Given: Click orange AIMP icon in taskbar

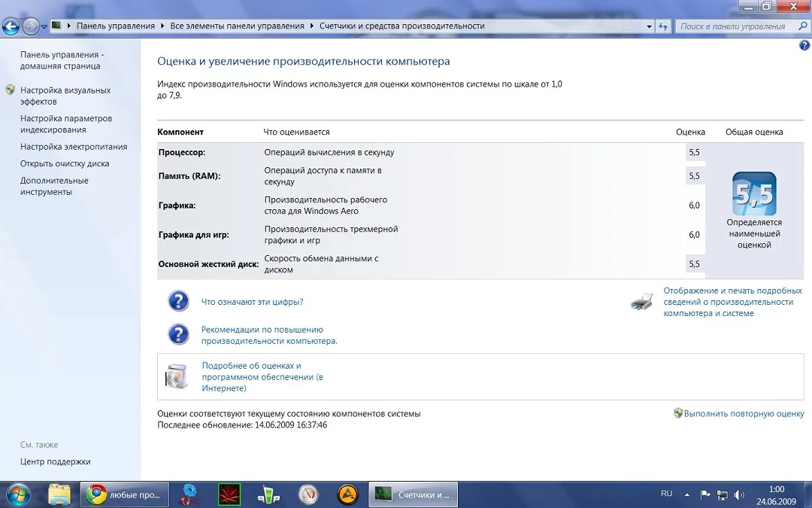Looking at the screenshot, I should point(347,494).
